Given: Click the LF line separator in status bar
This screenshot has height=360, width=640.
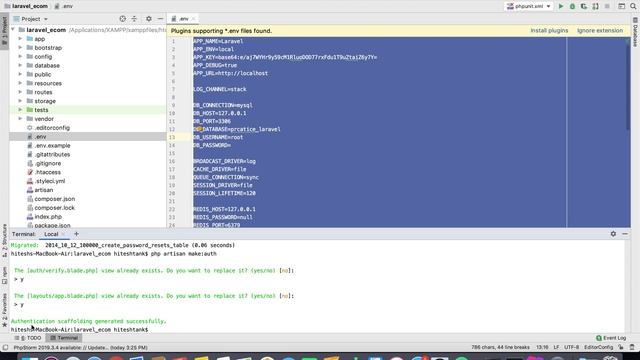Looking at the screenshot, I should pyautogui.click(x=556, y=347).
